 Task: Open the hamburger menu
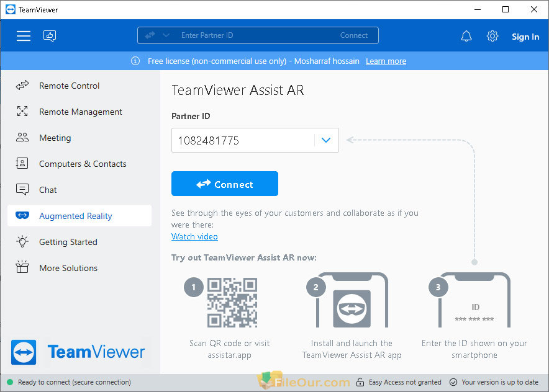pos(24,36)
